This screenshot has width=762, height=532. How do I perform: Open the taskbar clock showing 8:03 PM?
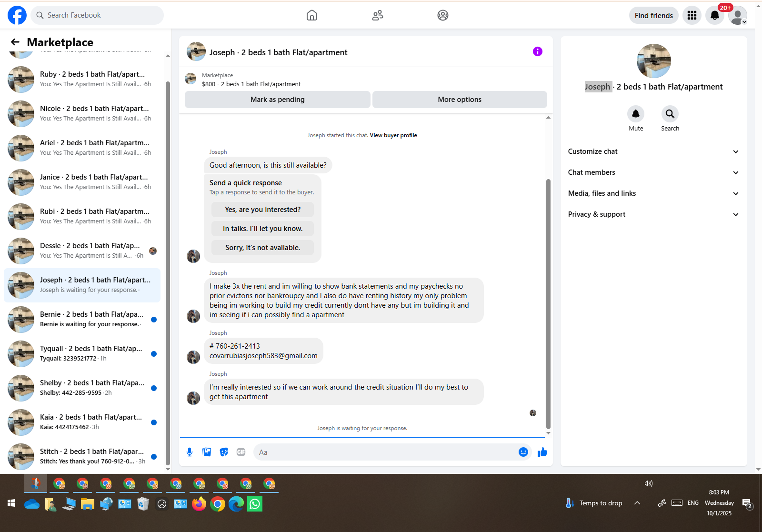719,503
